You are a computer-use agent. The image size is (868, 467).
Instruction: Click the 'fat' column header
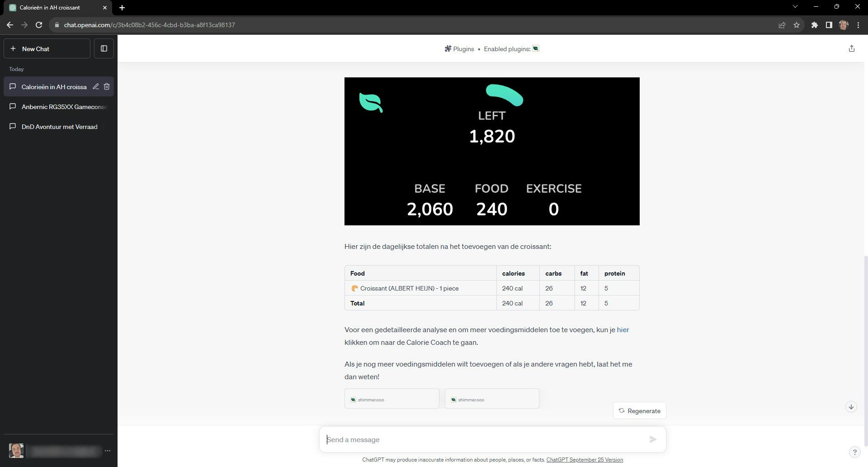click(584, 273)
